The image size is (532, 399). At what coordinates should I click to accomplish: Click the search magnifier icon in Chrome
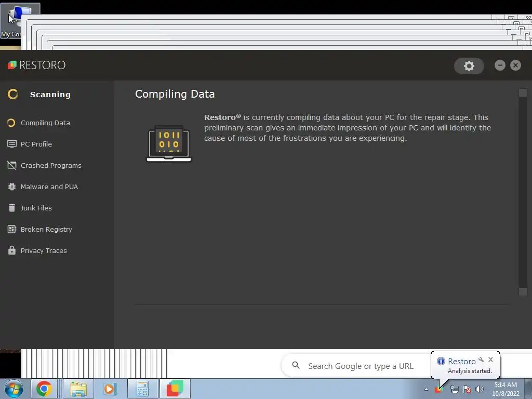296,365
